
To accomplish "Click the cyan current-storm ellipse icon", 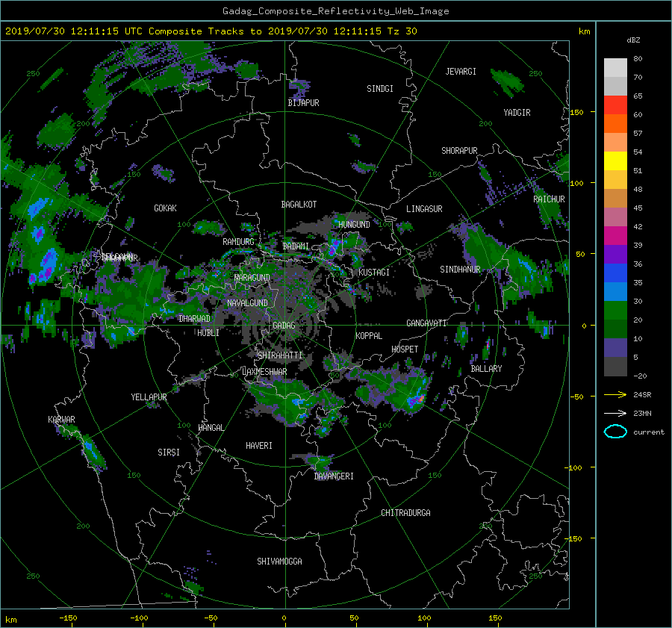I will 615,432.
